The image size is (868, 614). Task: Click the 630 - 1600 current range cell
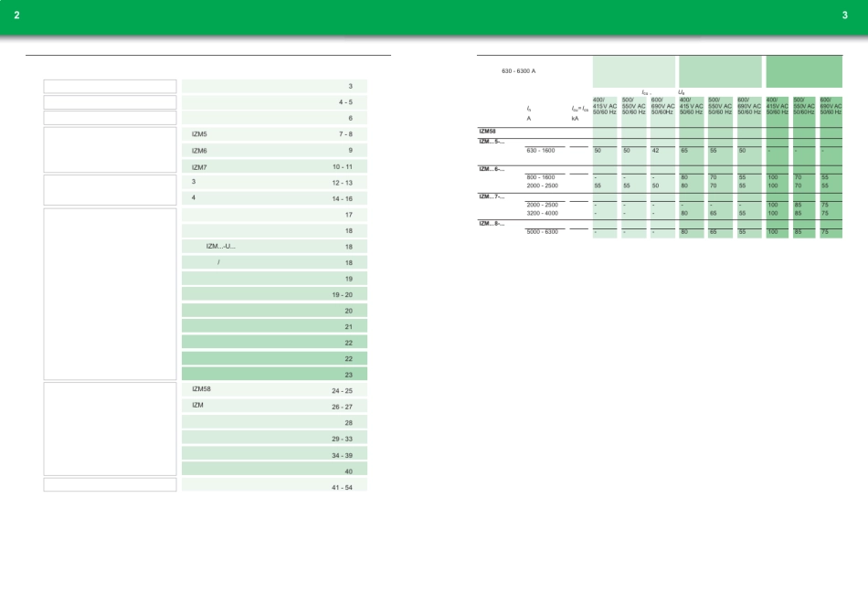pos(541,150)
